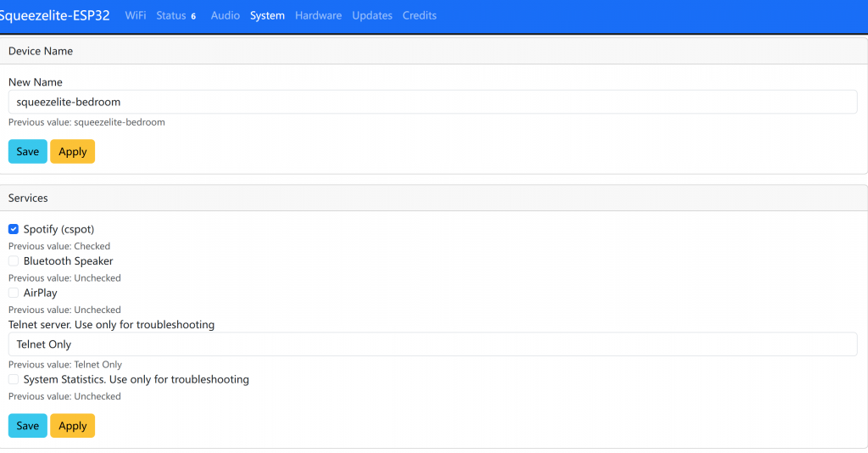This screenshot has height=453, width=868.
Task: Open the Hardware tab
Action: tap(318, 15)
